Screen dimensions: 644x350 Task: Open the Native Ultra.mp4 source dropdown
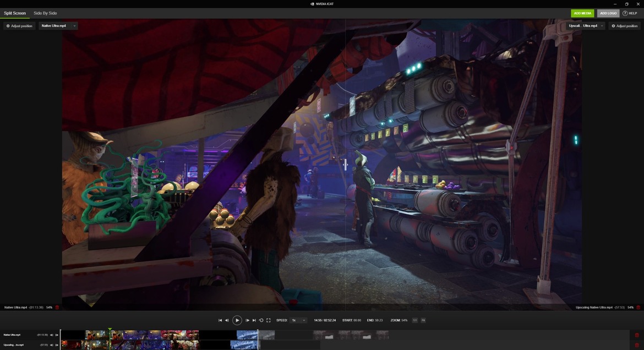click(x=58, y=26)
